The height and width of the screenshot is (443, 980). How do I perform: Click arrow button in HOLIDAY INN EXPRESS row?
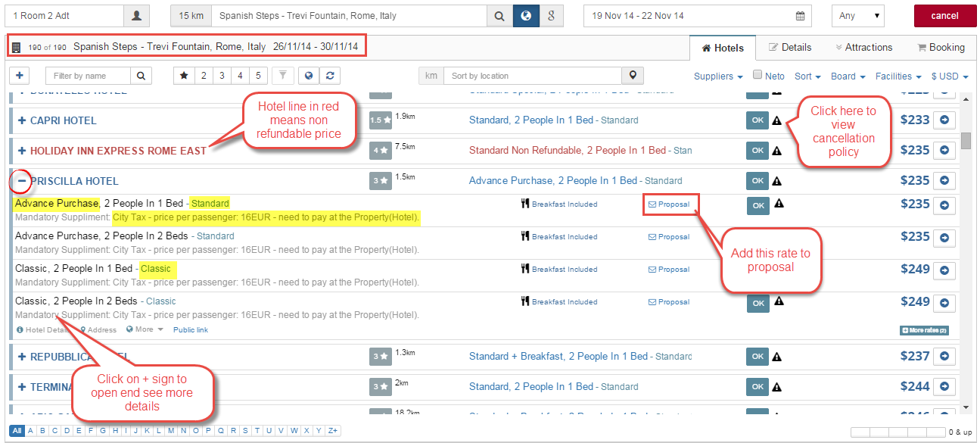point(944,150)
